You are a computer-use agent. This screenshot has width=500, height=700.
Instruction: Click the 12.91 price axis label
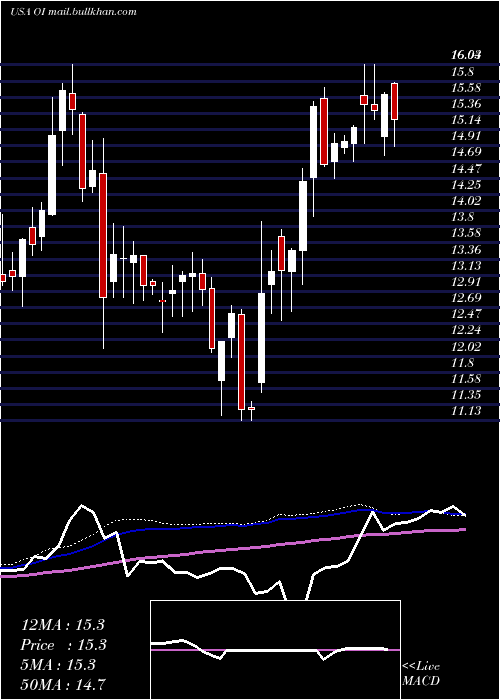[x=466, y=282]
